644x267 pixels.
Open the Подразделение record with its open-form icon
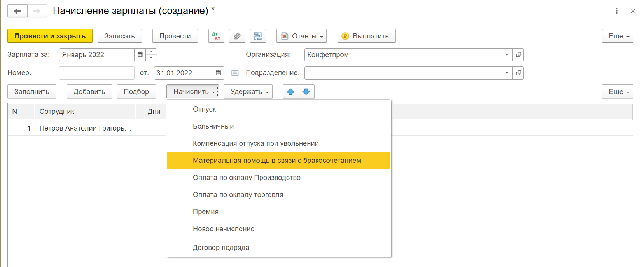518,73
